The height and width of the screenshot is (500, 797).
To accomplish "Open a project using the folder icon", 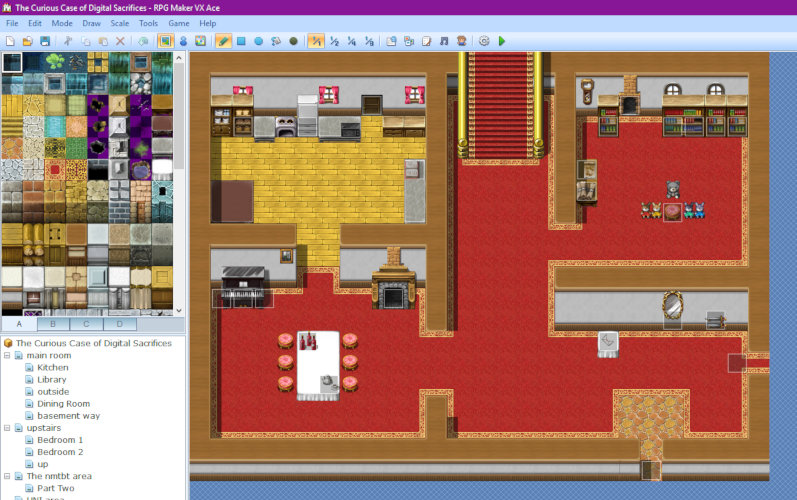I will [27, 41].
